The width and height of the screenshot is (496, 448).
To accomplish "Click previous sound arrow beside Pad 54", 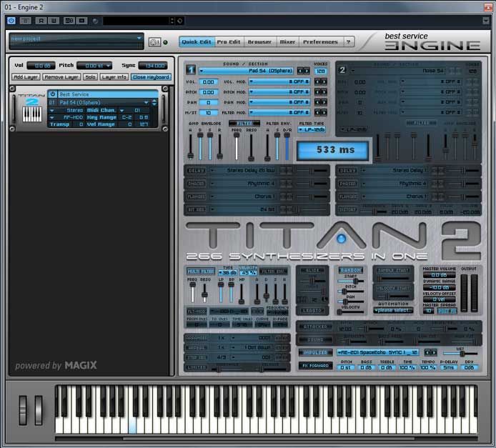I will point(299,71).
